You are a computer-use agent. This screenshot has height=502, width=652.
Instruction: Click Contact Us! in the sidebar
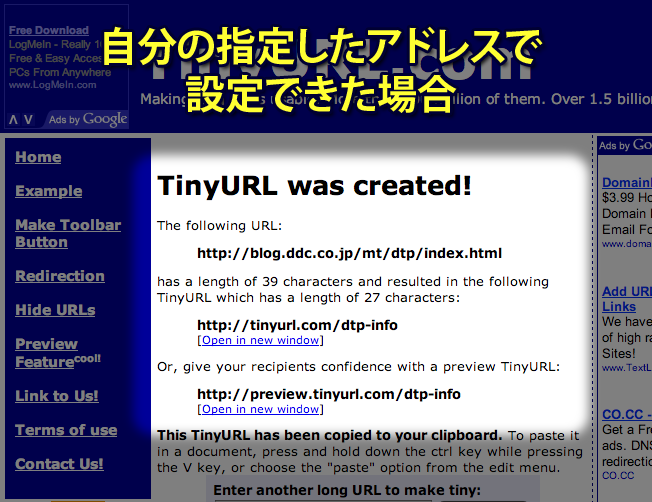(59, 464)
